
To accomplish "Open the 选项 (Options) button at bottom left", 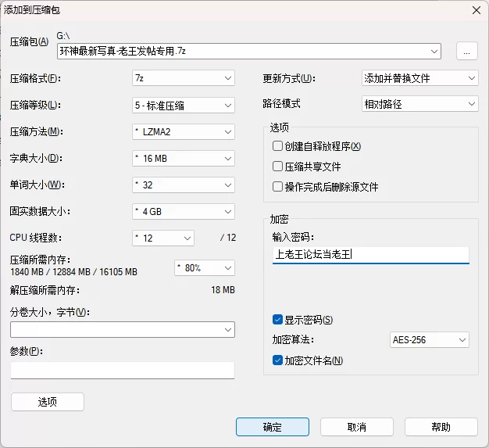I will [48, 402].
